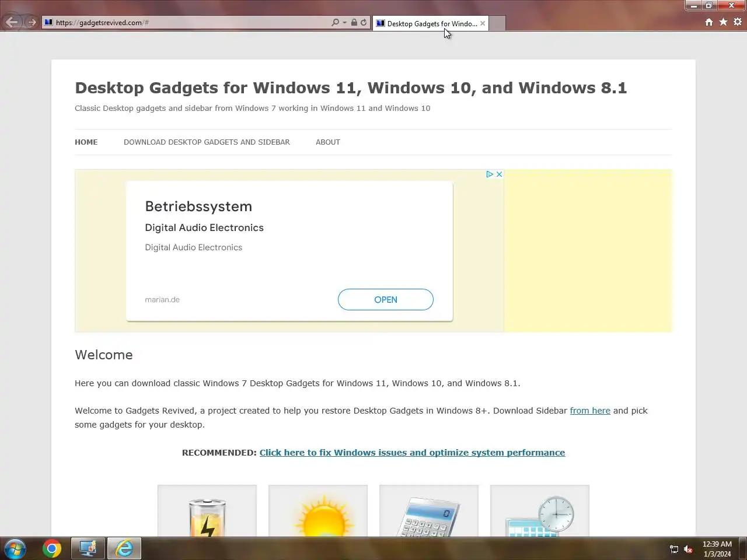Click the Welcome heading text
This screenshot has width=747, height=560.
click(104, 355)
